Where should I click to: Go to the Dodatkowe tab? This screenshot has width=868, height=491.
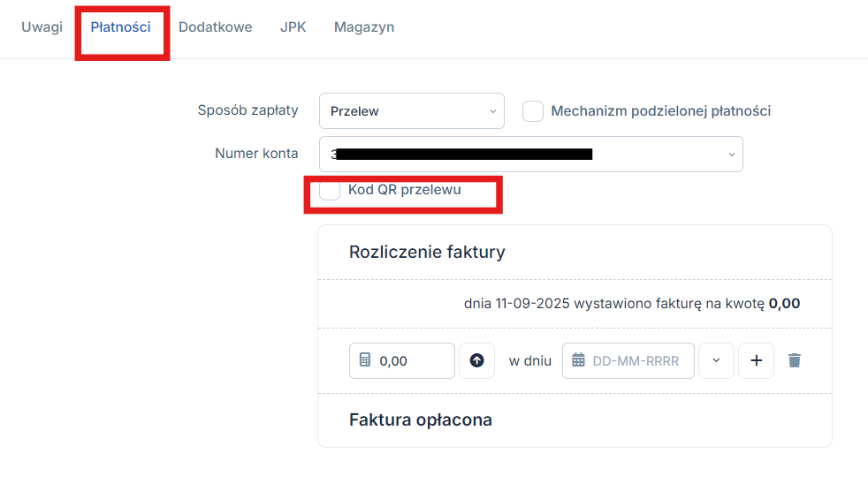tap(216, 27)
